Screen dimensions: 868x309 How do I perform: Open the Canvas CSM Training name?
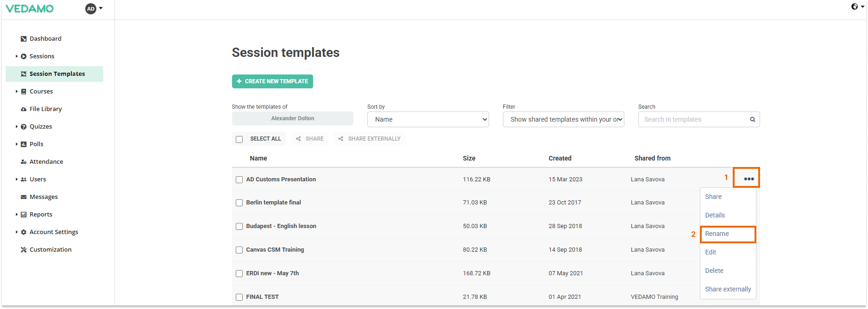point(275,250)
